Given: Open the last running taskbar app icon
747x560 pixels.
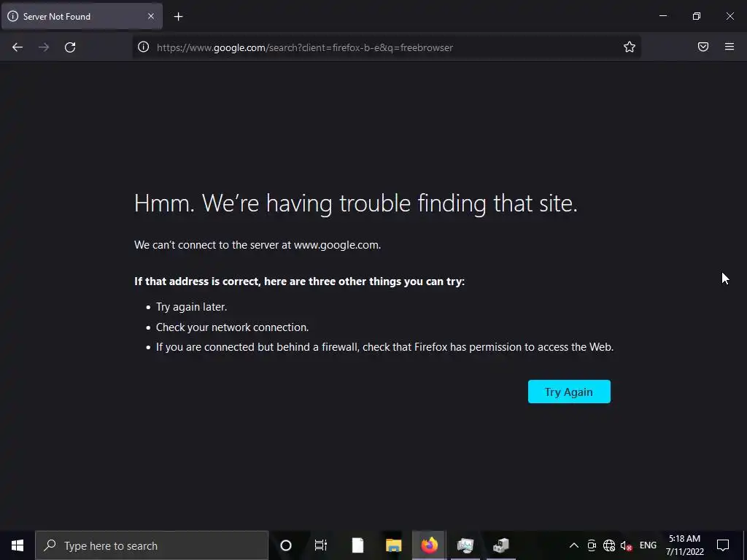Looking at the screenshot, I should point(500,545).
